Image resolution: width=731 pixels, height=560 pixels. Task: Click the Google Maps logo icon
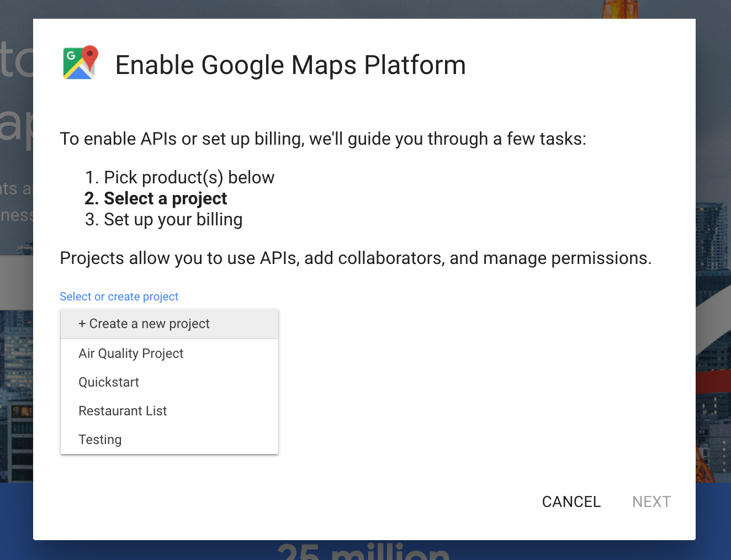pyautogui.click(x=81, y=62)
